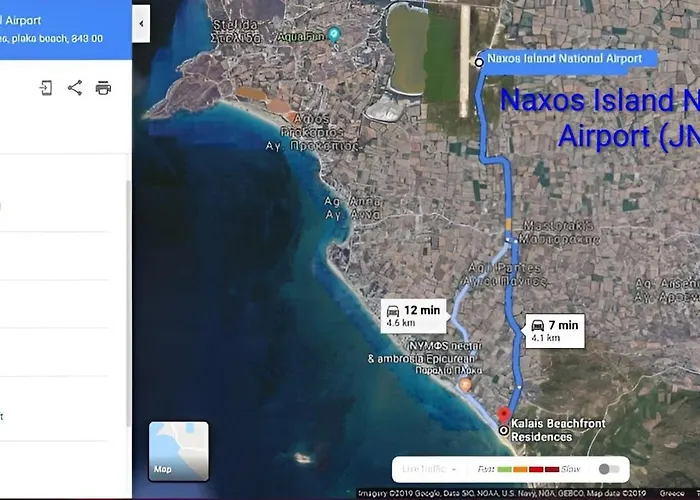Click the send directions to phone icon
Screen dimensions: 700x500
pyautogui.click(x=46, y=88)
